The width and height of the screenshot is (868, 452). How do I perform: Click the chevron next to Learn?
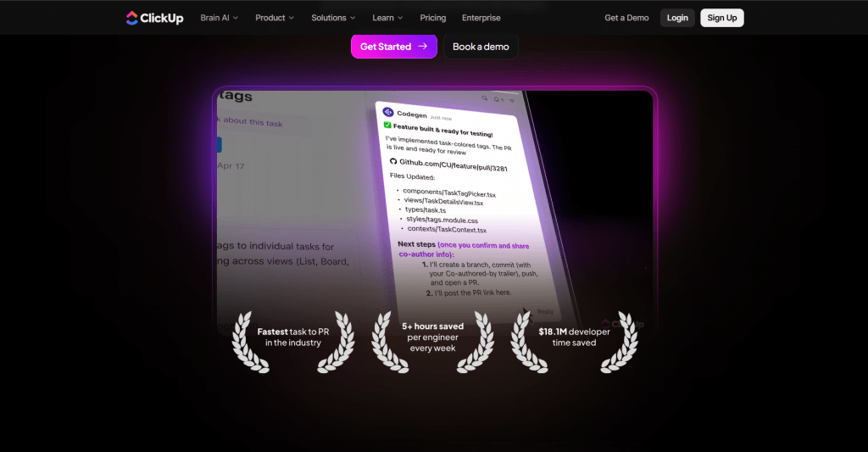point(400,18)
